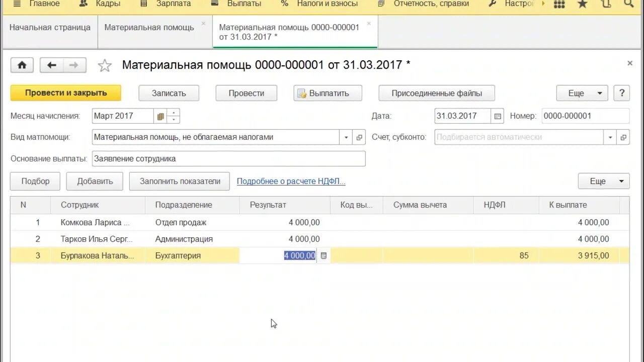Click Сумма вычета column header

428,205
